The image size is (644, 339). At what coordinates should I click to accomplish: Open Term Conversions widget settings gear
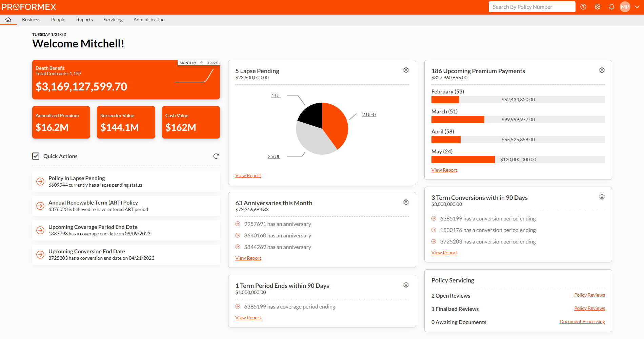tap(602, 197)
